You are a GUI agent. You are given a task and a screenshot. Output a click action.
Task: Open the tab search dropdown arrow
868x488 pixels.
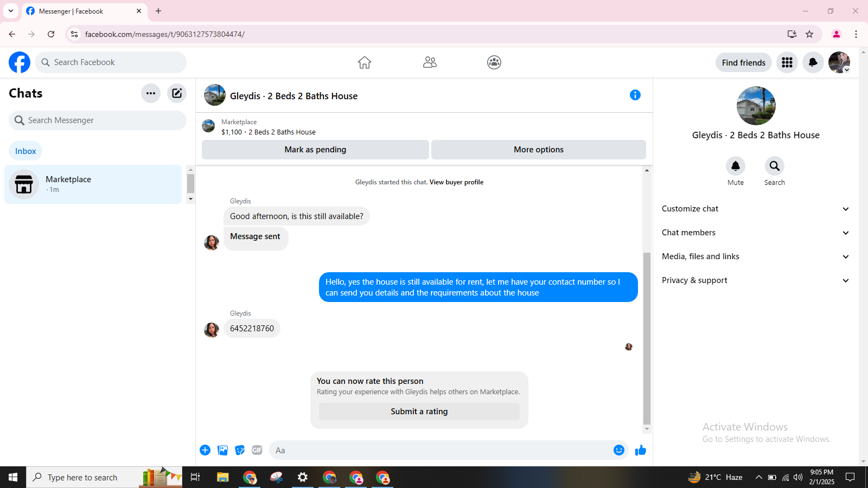11,11
